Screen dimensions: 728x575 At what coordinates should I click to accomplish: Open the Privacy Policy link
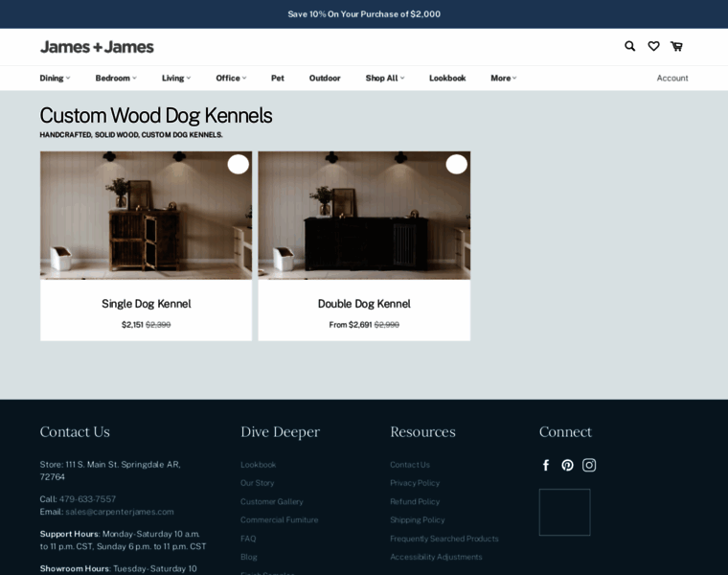pos(415,483)
